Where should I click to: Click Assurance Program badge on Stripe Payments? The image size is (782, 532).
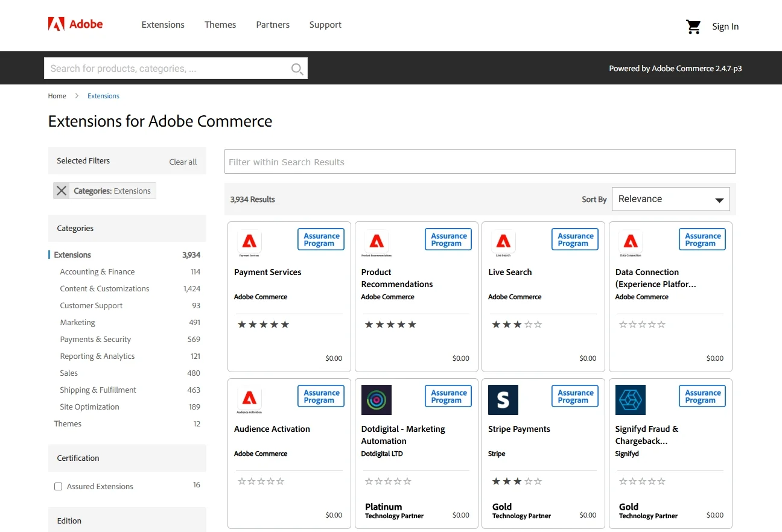click(575, 396)
